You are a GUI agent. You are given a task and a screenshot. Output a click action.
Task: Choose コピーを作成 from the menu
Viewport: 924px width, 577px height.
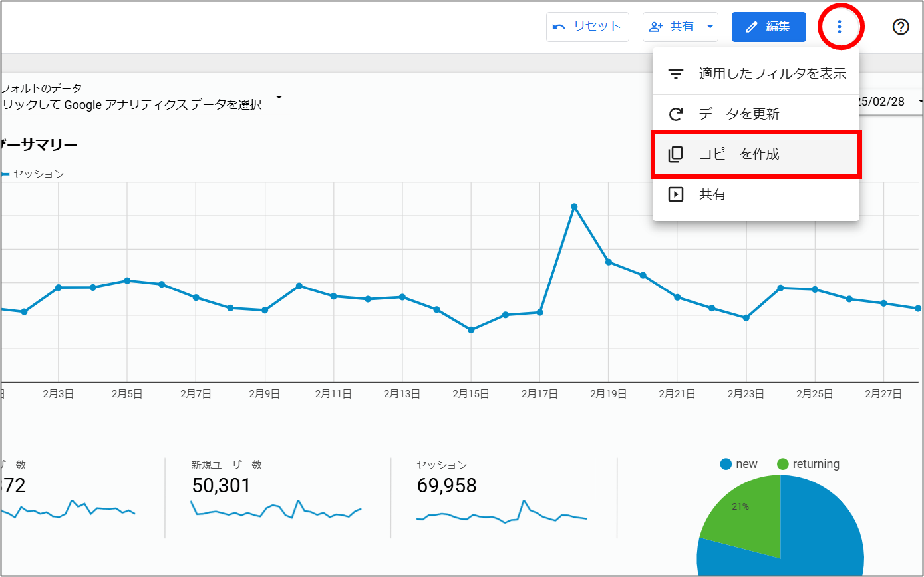tap(738, 154)
